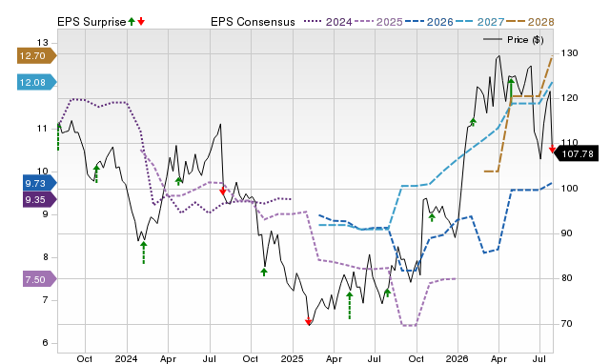Select the 2028 legend entry
This screenshot has height=364, width=610.
coord(530,22)
